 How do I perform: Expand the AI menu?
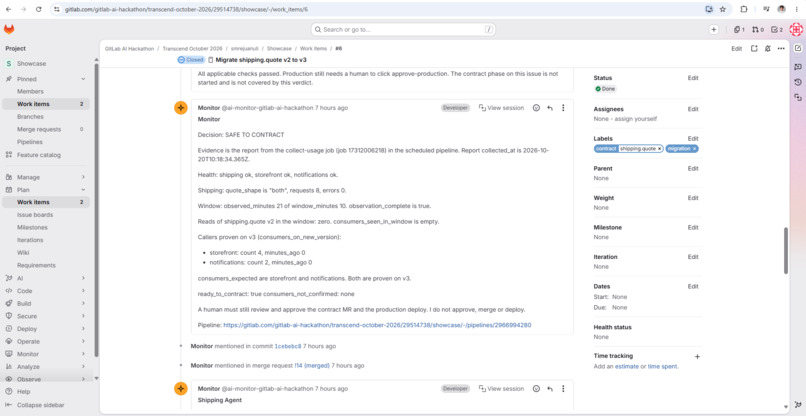coord(83,278)
